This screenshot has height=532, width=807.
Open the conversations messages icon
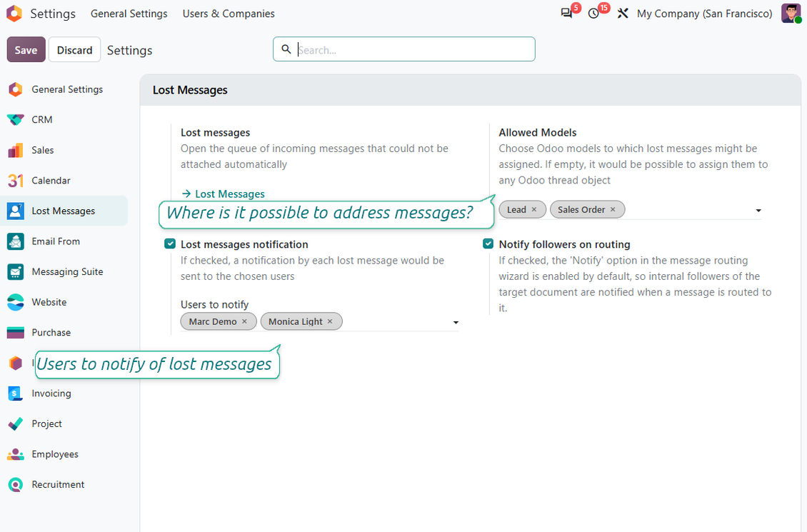pos(566,14)
